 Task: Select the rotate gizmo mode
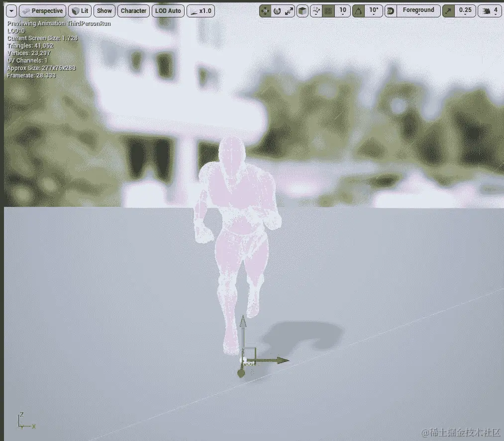pyautogui.click(x=277, y=11)
